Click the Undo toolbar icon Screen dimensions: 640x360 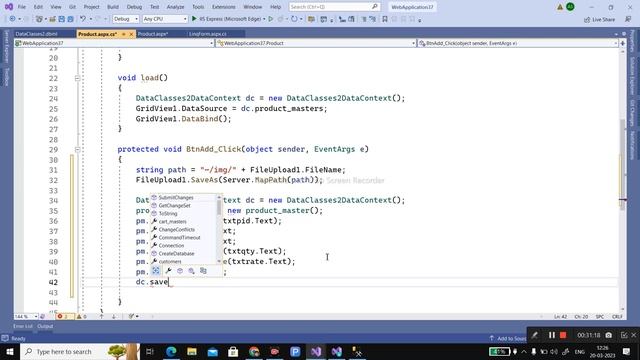tap(83, 19)
